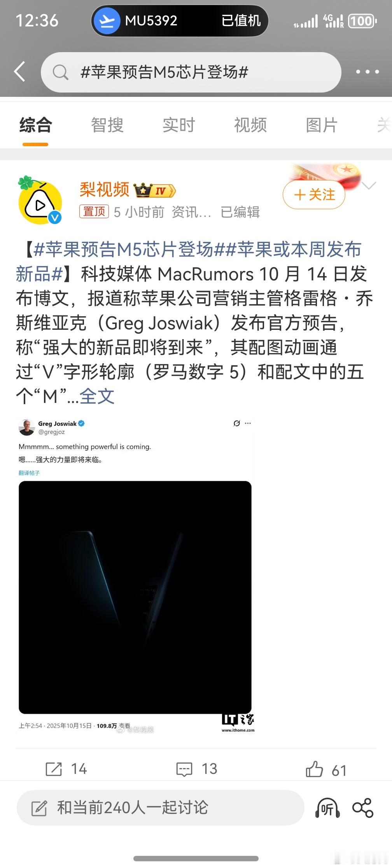The height and width of the screenshot is (868, 392).
Task: Like the post with thumbs-up icon
Action: pyautogui.click(x=314, y=769)
